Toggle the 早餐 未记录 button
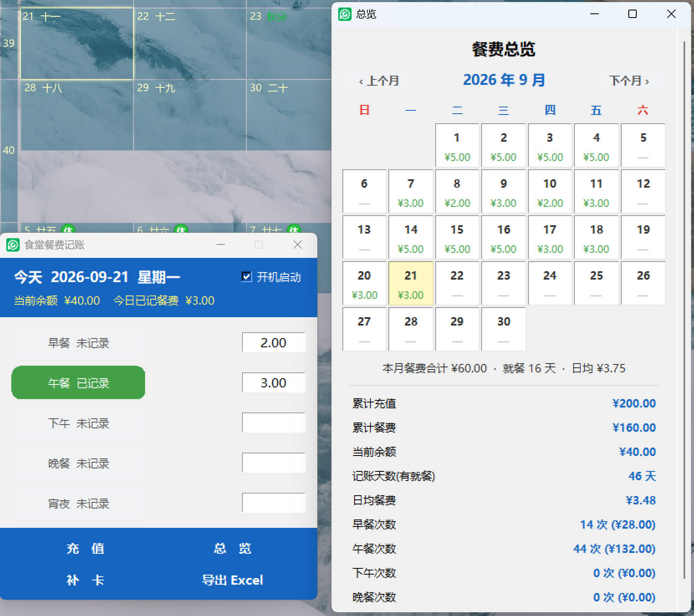694x616 pixels. 79,343
